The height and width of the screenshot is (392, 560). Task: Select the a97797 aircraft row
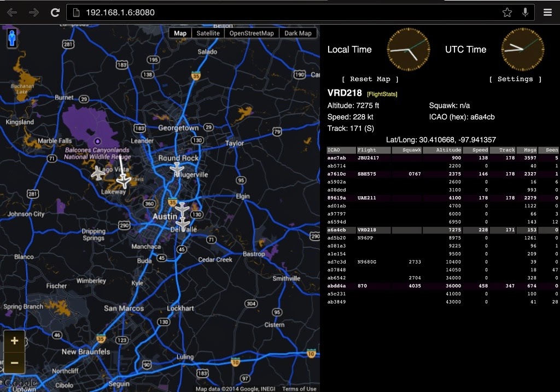click(443, 214)
